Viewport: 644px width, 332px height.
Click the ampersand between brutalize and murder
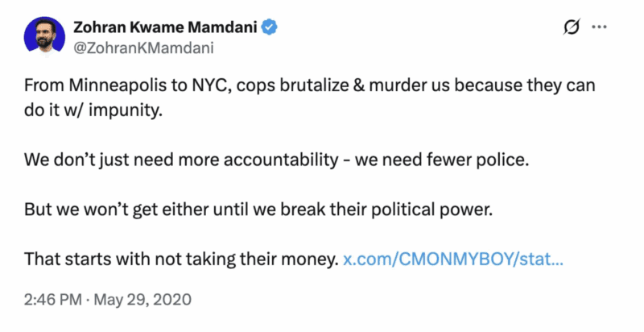pyautogui.click(x=358, y=85)
